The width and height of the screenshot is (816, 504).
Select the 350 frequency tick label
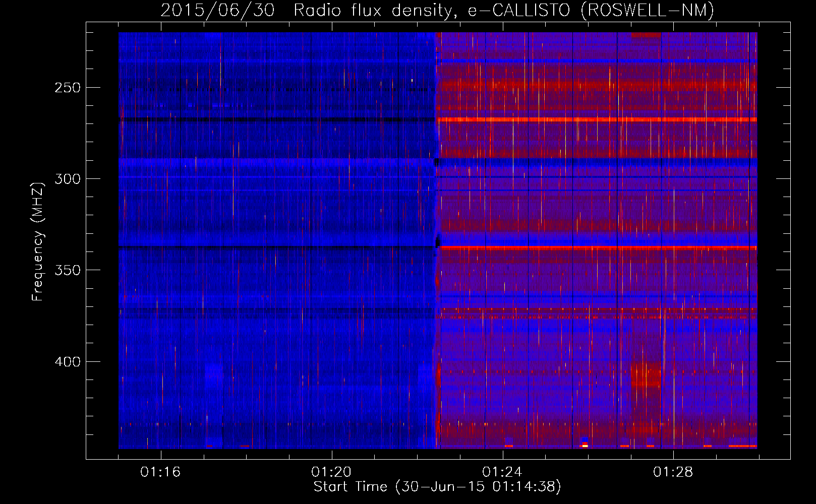pos(68,270)
